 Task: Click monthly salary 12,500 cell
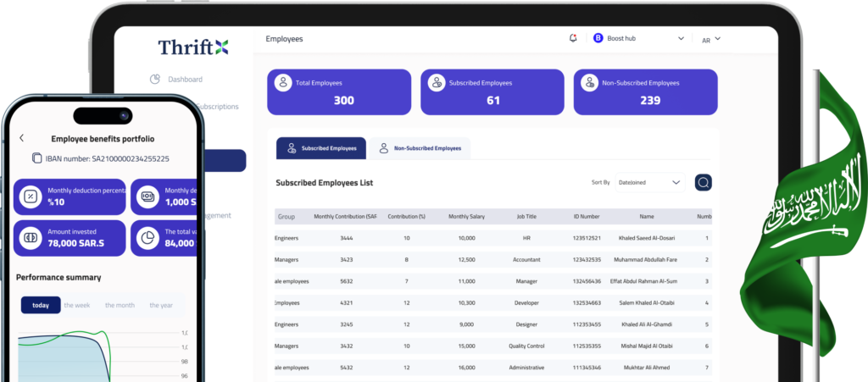(x=467, y=260)
